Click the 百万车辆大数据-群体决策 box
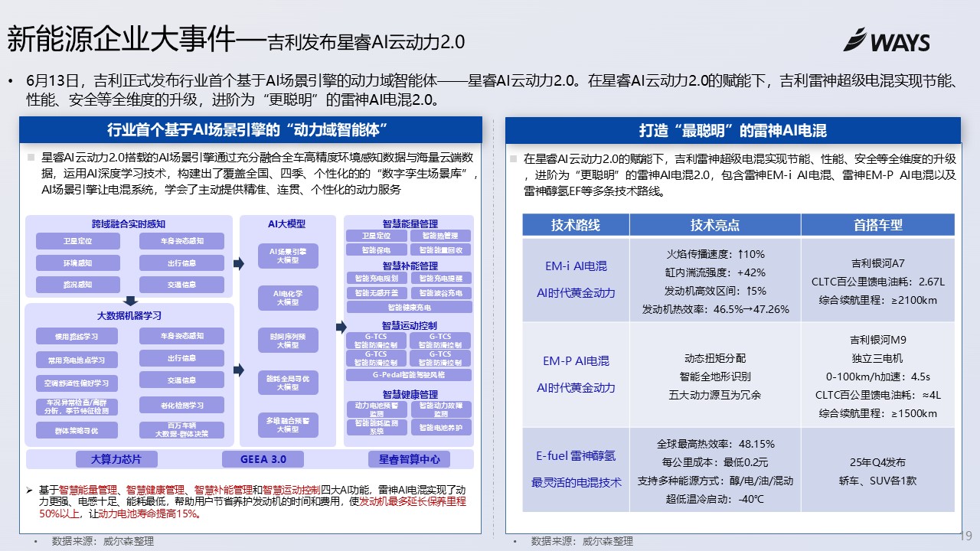 pos(181,430)
